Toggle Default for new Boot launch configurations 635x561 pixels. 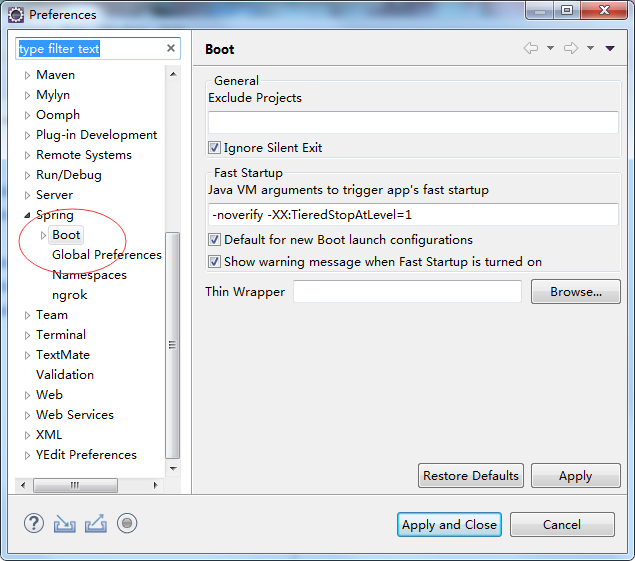coord(214,239)
